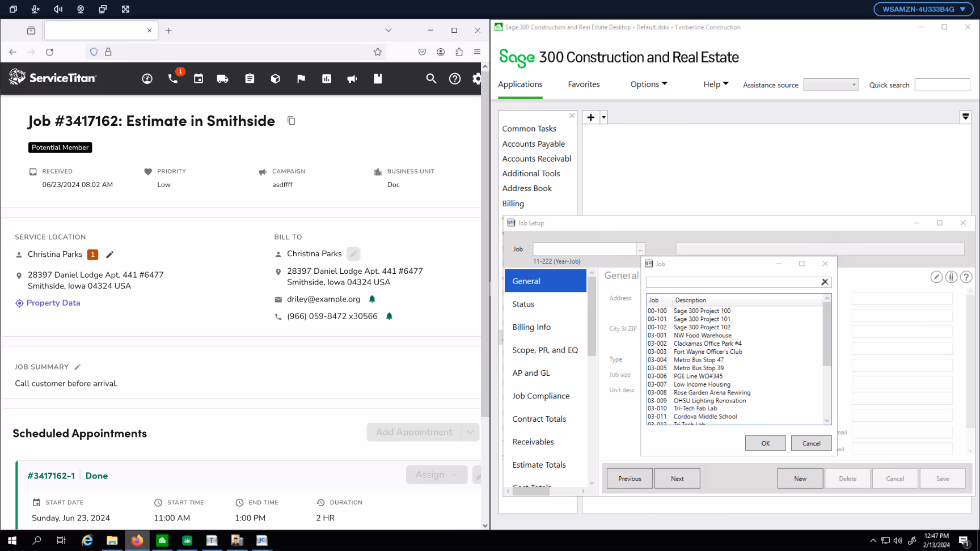Image resolution: width=980 pixels, height=551 pixels.
Task: Select the AP and GL section
Action: tap(546, 373)
